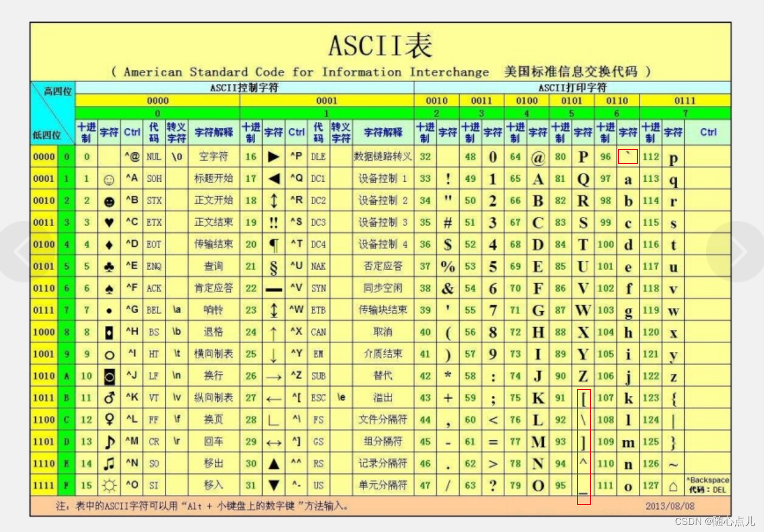Select the '\0' escape character cell
The width and height of the screenshot is (764, 532).
pyautogui.click(x=176, y=157)
